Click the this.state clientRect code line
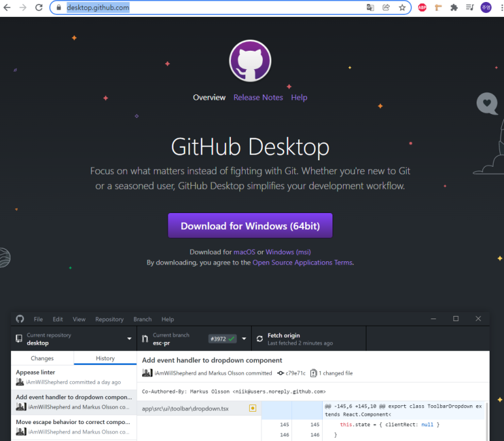This screenshot has height=441, width=504. [x=389, y=425]
